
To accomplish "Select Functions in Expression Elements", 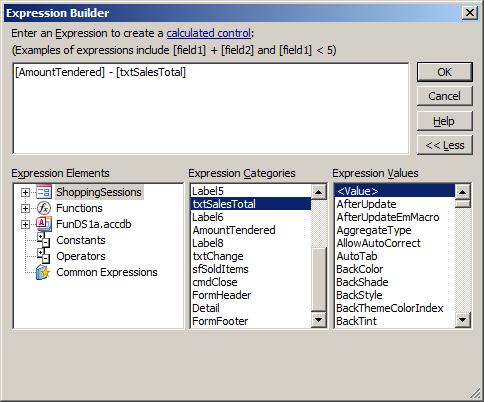I will (x=79, y=208).
